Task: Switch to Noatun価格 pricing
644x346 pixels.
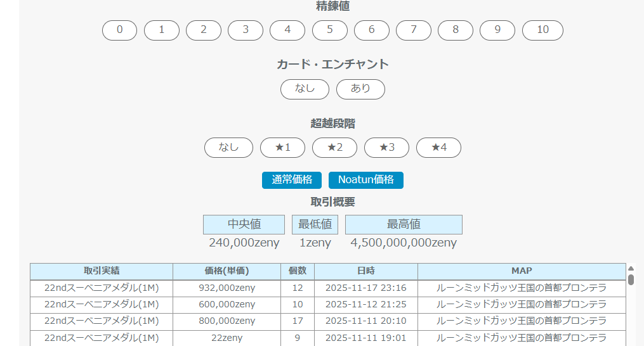Action: point(365,180)
